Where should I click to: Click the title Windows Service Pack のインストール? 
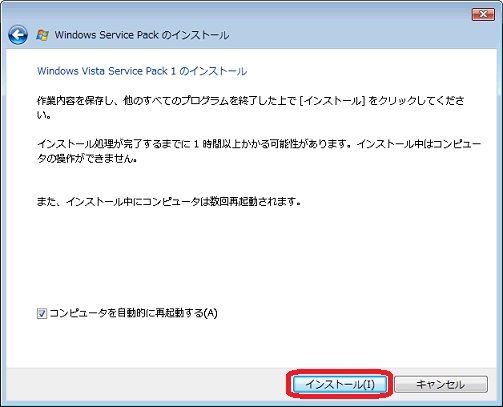pos(142,35)
